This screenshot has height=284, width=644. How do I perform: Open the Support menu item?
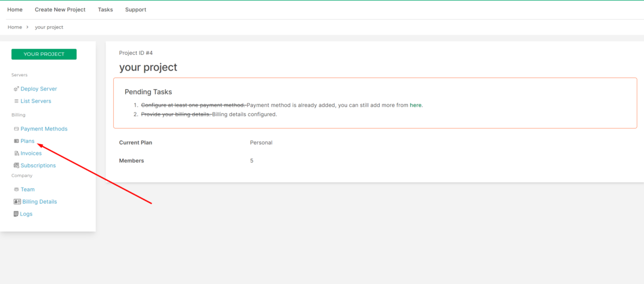point(135,10)
